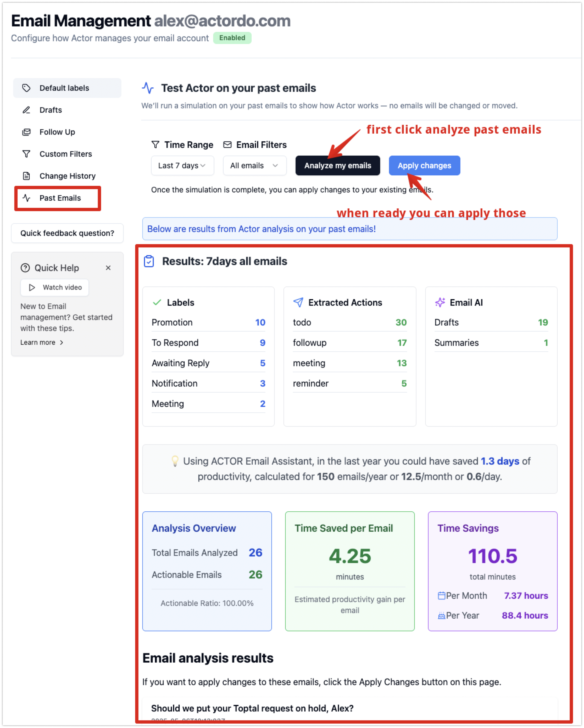This screenshot has height=728, width=584.
Task: Close the Quick Help panel
Action: coord(108,268)
